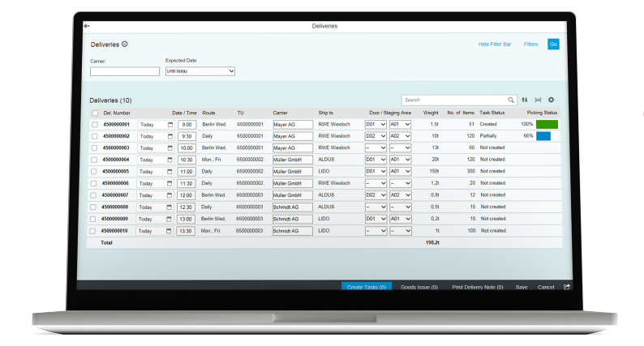Click the Goods Issue (0) button
The width and height of the screenshot is (644, 346).
point(419,287)
